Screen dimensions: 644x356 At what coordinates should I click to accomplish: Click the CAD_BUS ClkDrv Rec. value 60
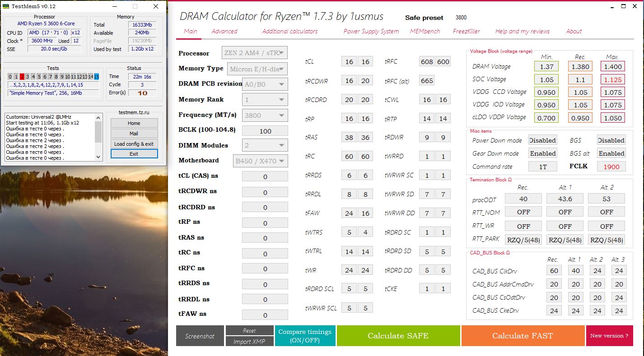click(x=554, y=271)
